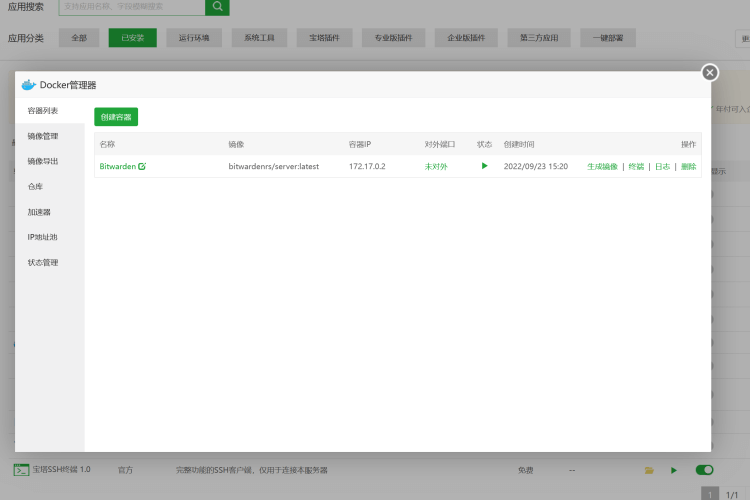Click the green running status arrow for Bitwarden
Viewport: 750px width, 500px height.
click(485, 166)
